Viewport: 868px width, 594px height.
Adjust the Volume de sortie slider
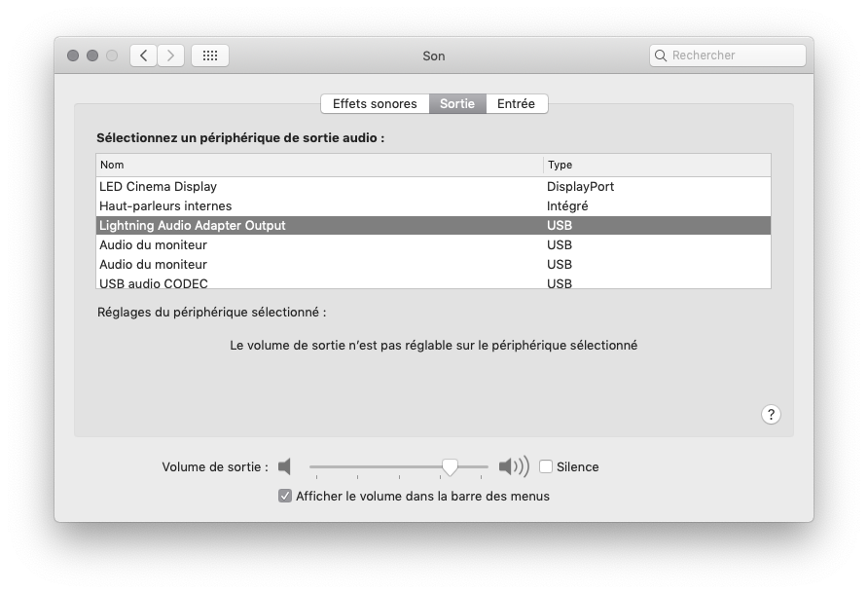coord(450,467)
